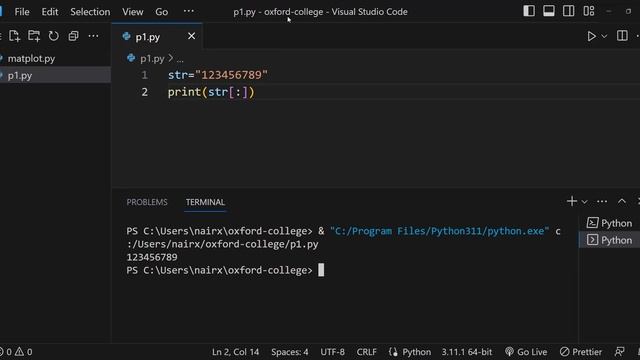Refresh the explorer file list

tap(53, 36)
